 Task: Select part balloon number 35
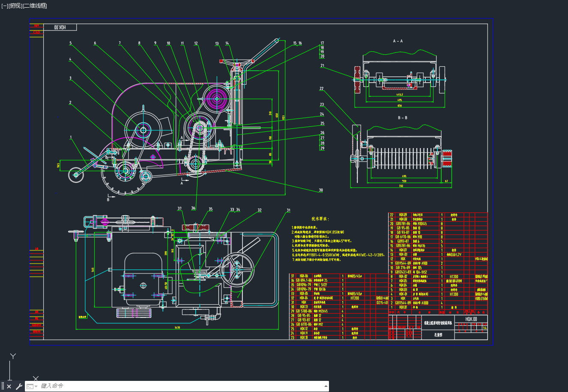(x=210, y=209)
